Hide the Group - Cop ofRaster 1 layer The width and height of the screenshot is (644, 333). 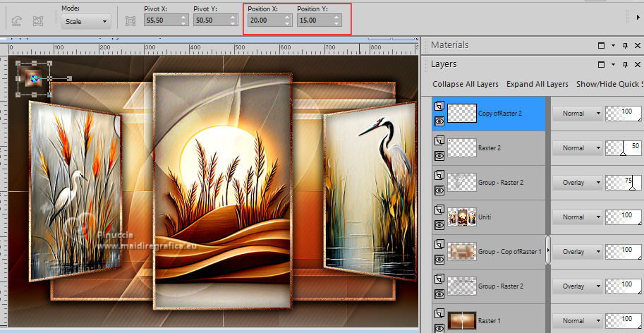click(x=439, y=259)
